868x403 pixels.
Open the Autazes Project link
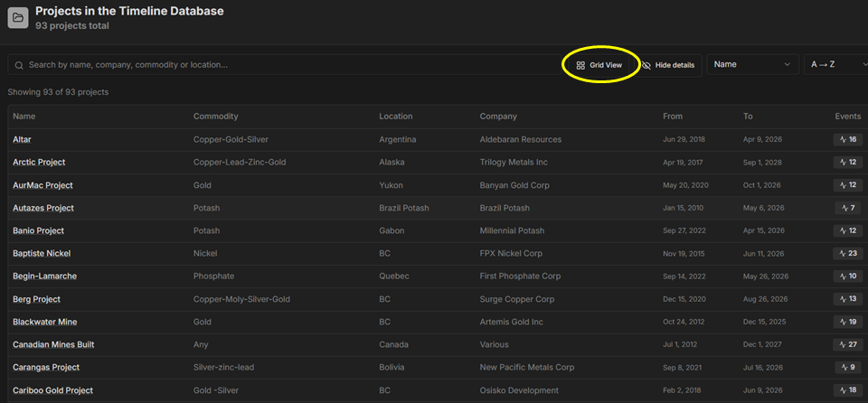(43, 208)
